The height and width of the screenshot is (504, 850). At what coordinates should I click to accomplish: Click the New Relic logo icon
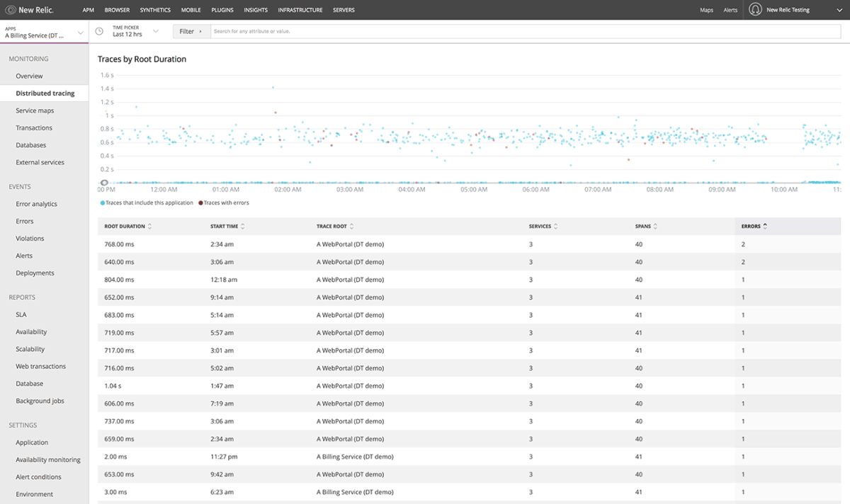point(11,10)
